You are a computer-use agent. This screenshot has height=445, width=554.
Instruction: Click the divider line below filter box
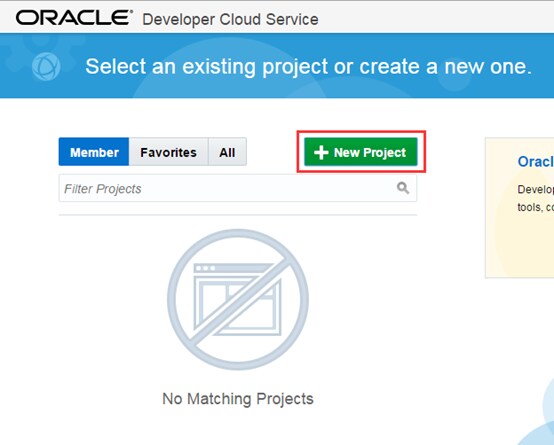pos(238,215)
